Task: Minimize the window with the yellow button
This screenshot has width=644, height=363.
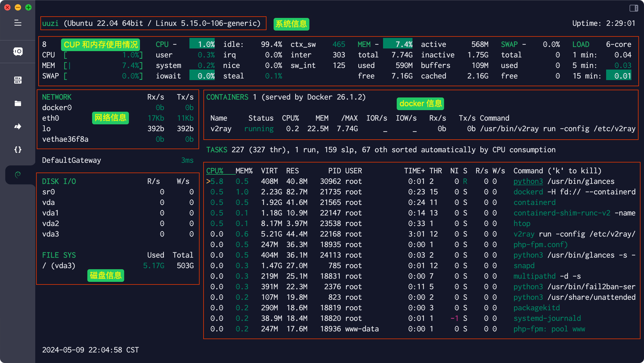Action: tap(18, 7)
